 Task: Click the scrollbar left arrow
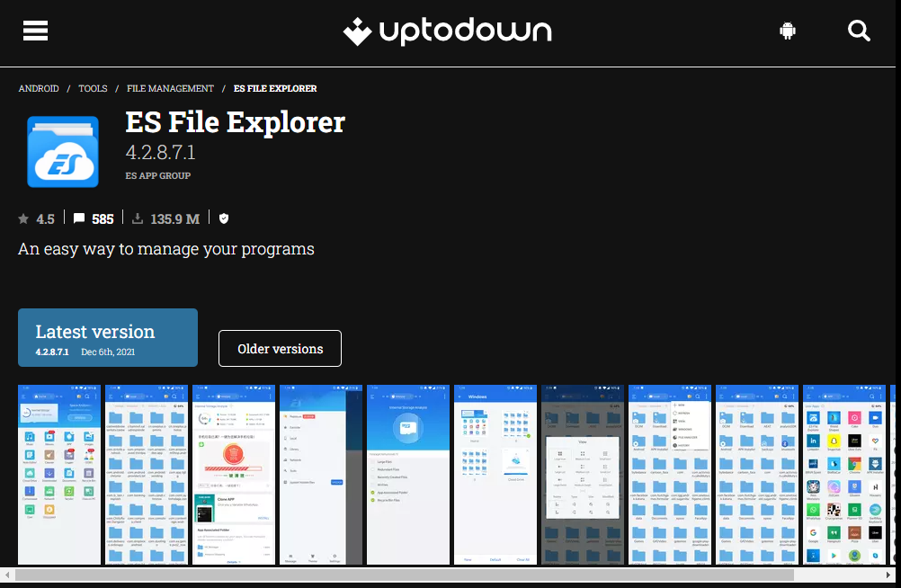coord(7,575)
